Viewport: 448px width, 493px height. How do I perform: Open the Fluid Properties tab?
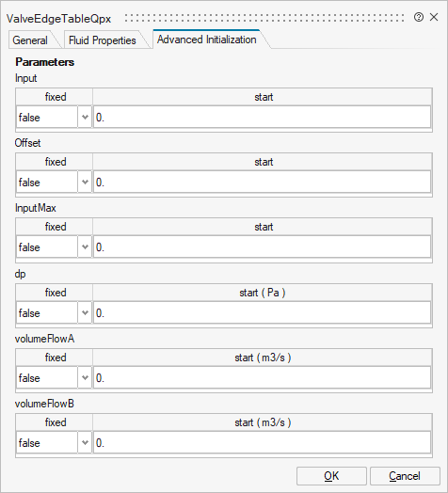tap(103, 40)
